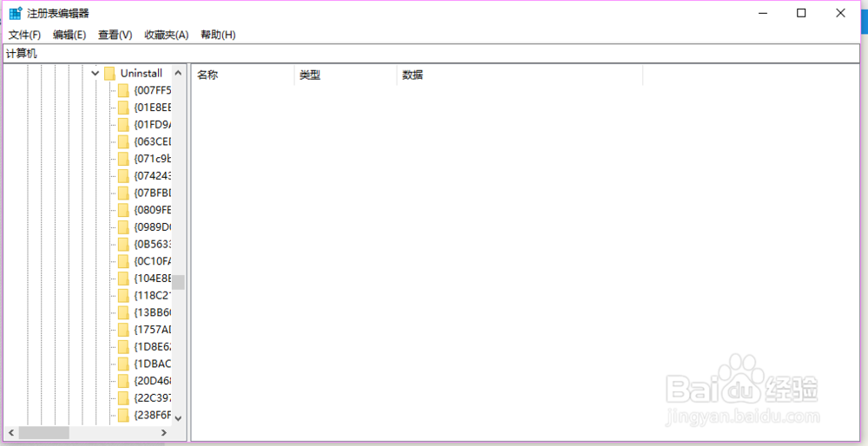Select the {074243 registry key text
This screenshot has width=868, height=446.
click(153, 176)
